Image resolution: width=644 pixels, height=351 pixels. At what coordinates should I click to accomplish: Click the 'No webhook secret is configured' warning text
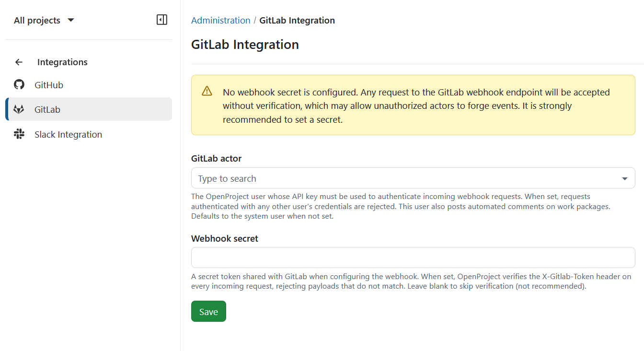416,105
